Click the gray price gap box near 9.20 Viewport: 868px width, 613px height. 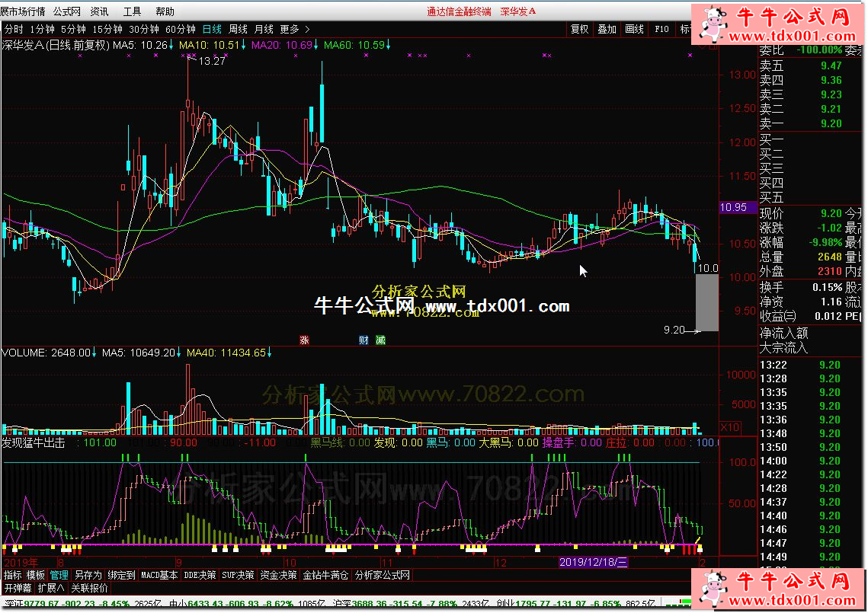point(707,302)
